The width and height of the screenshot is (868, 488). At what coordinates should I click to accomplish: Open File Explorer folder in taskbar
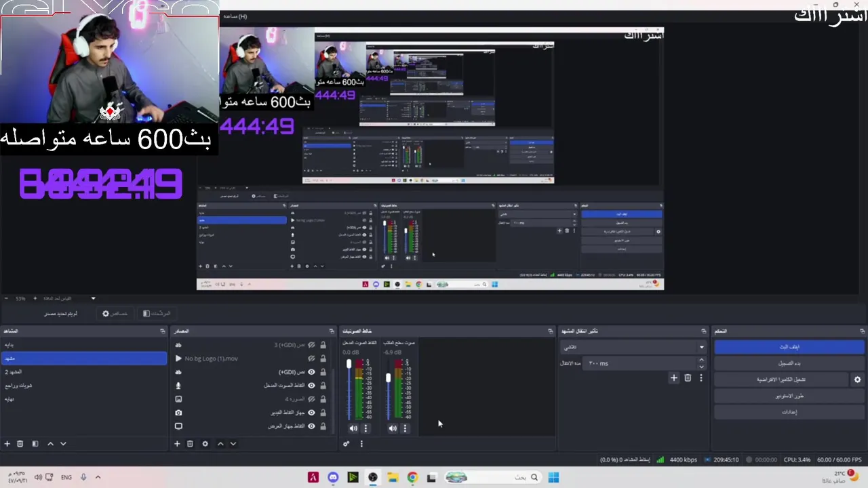click(x=392, y=477)
